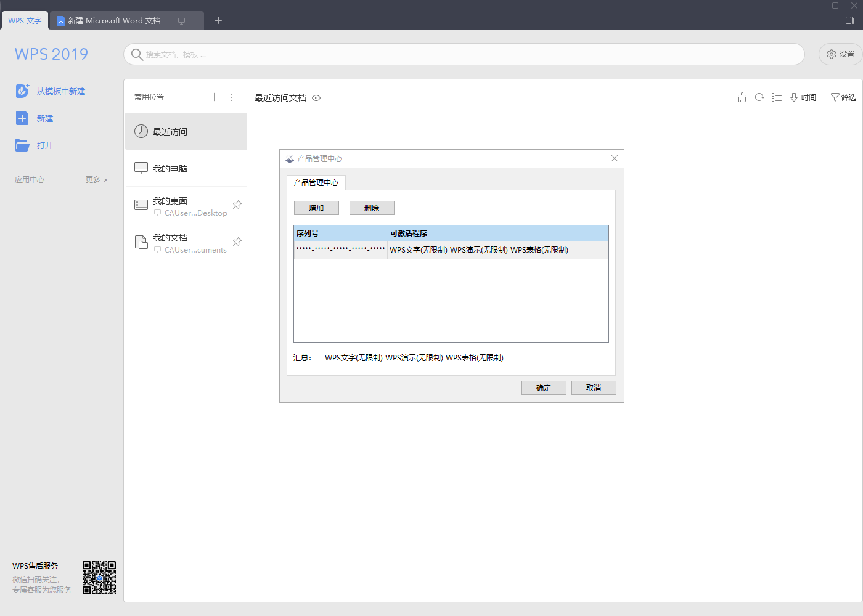
Task: Click the 最近访问 clock icon
Action: [x=141, y=131]
